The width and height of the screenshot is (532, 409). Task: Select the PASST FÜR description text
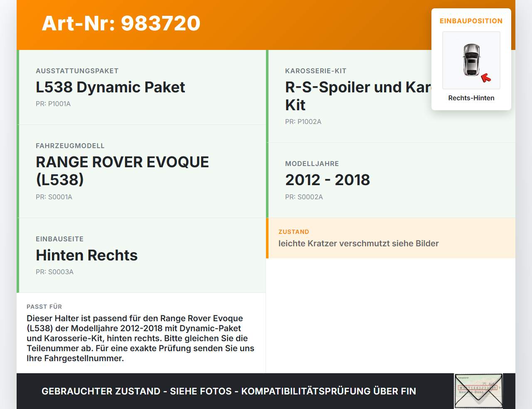[x=140, y=338]
